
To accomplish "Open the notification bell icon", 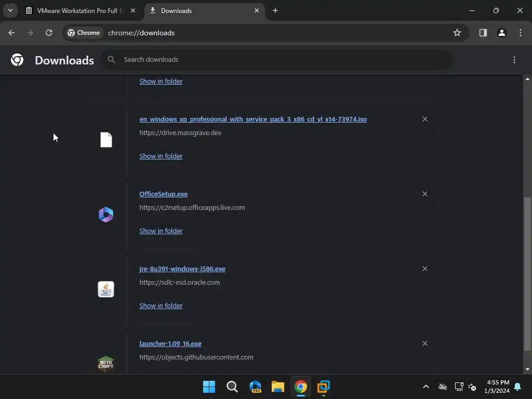I will click(518, 387).
